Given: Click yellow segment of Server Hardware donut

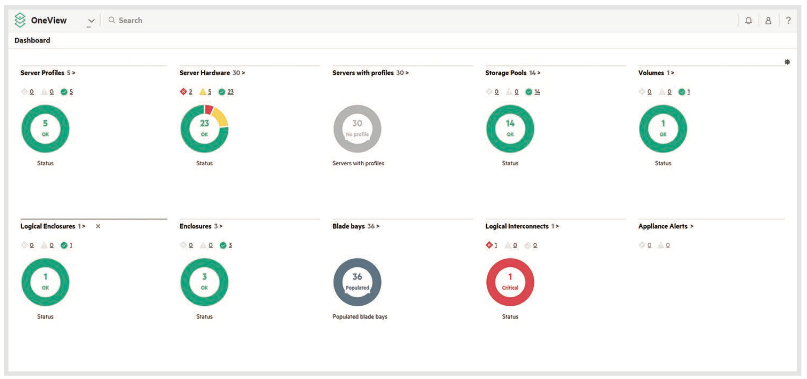Looking at the screenshot, I should click(x=220, y=117).
